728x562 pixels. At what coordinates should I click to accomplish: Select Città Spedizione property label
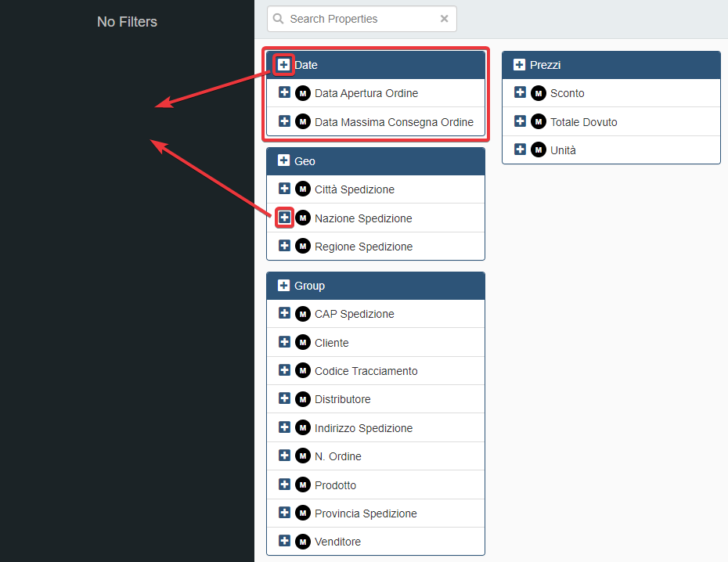[354, 189]
